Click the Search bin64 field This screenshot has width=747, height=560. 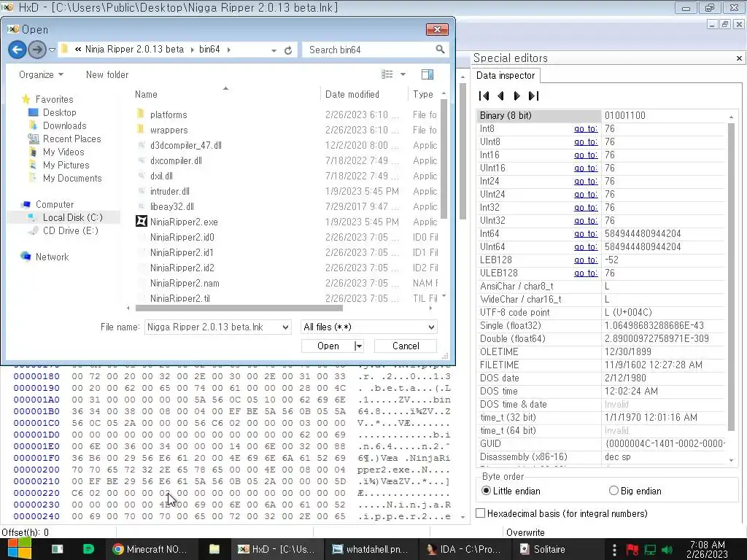tap(369, 50)
